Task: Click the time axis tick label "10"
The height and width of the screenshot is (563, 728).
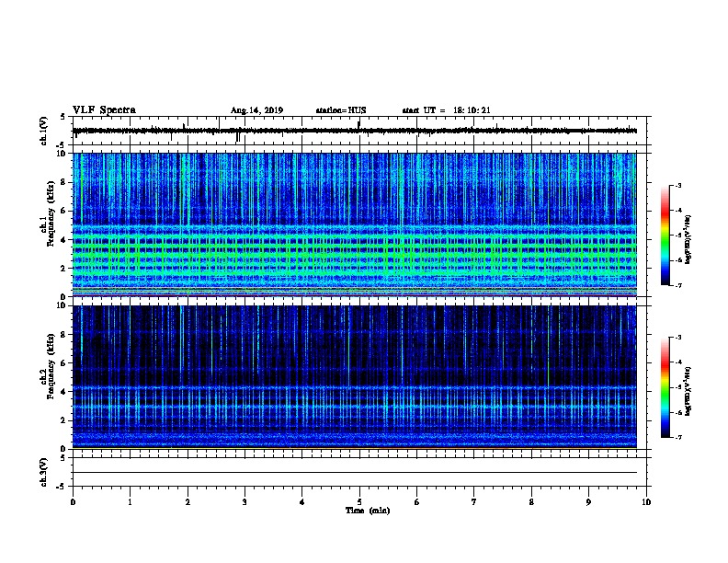Action: (x=646, y=501)
